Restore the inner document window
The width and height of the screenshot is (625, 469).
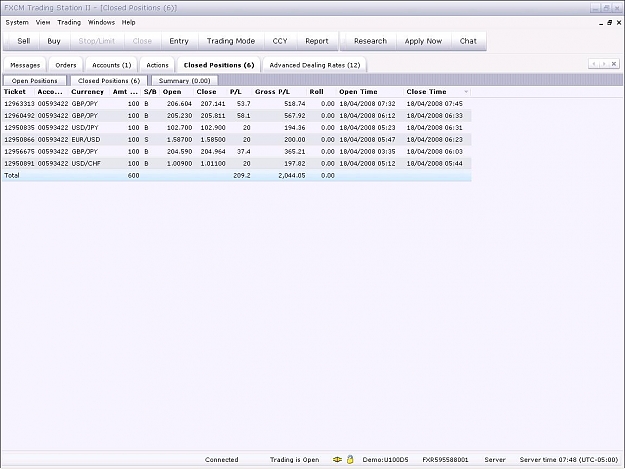click(609, 23)
